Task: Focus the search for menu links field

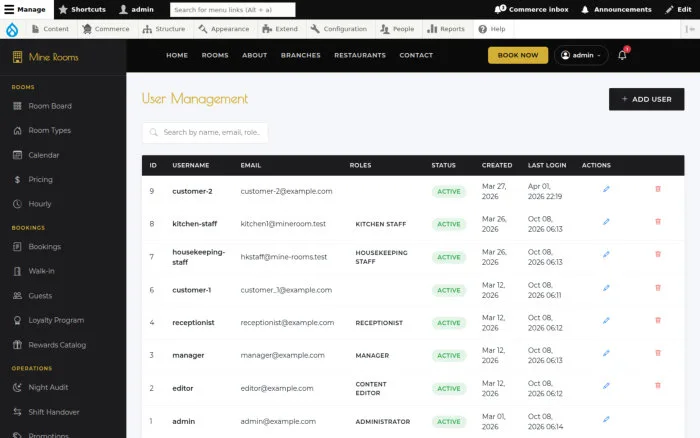Action: pos(233,9)
